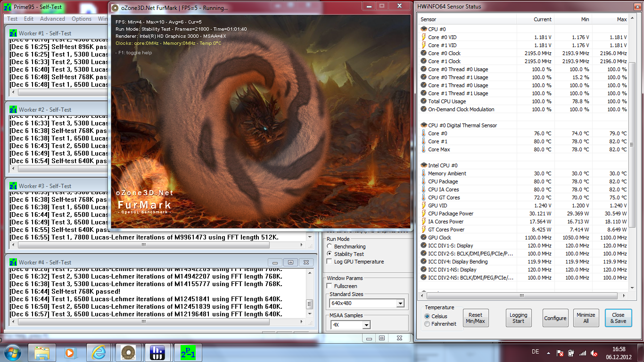
Task: Open the Windows Start menu
Action: (x=12, y=353)
